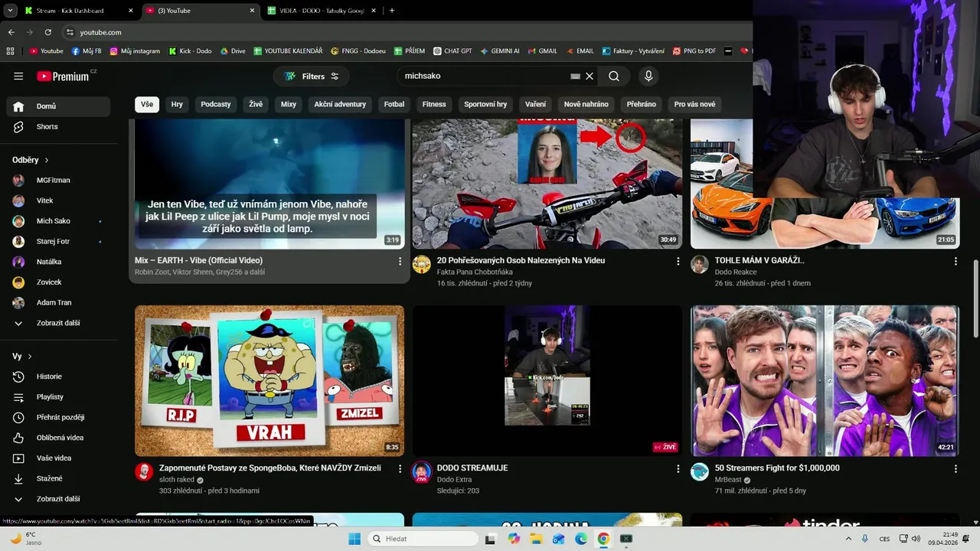Open more options for 50 Streamers Fight video
The height and width of the screenshot is (551, 980).
[955, 468]
